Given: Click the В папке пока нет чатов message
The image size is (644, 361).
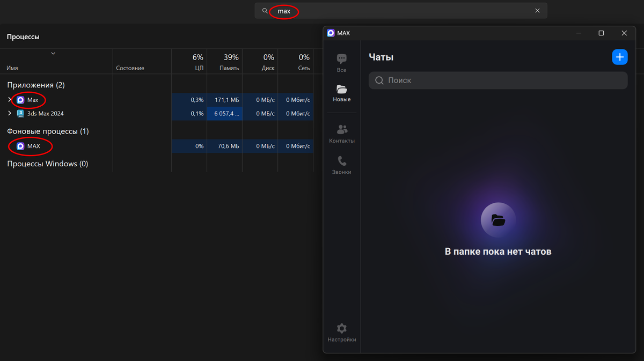Looking at the screenshot, I should [x=498, y=252].
